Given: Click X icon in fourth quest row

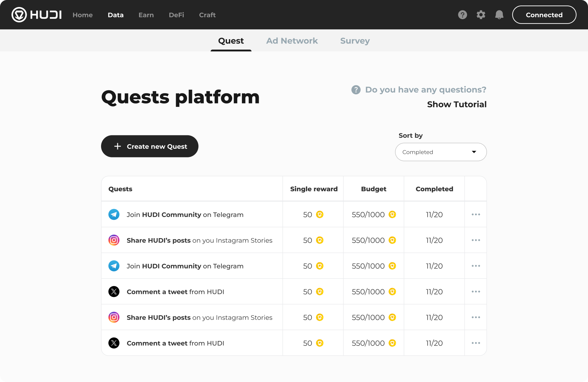Looking at the screenshot, I should point(114,292).
